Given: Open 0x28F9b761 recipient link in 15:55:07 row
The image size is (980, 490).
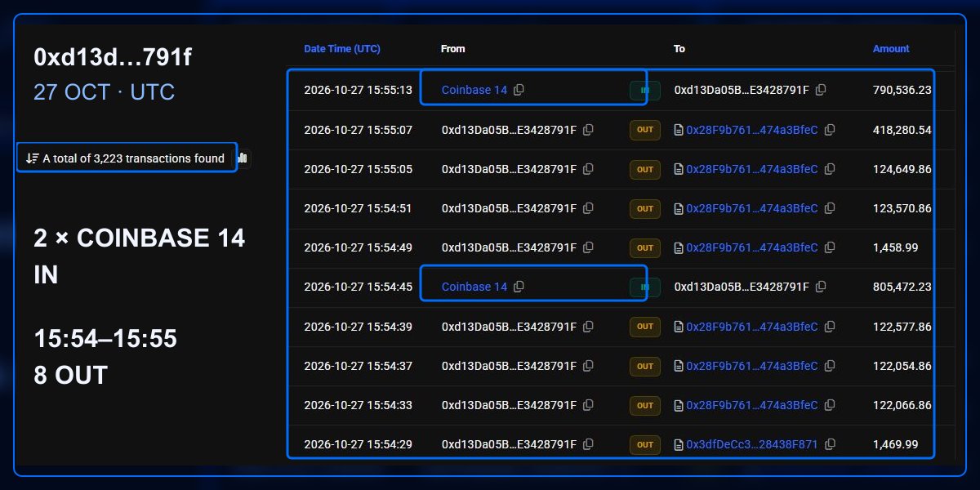Looking at the screenshot, I should pyautogui.click(x=751, y=130).
